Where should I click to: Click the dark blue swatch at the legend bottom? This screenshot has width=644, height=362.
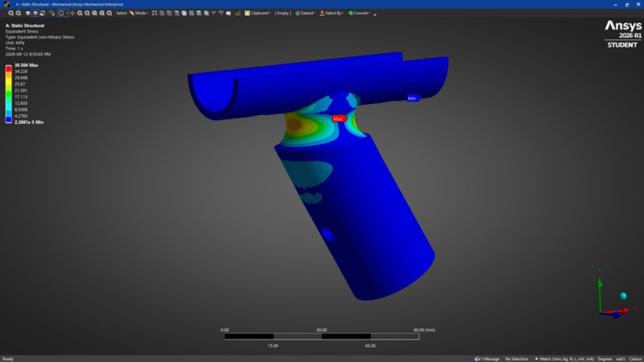pos(8,119)
